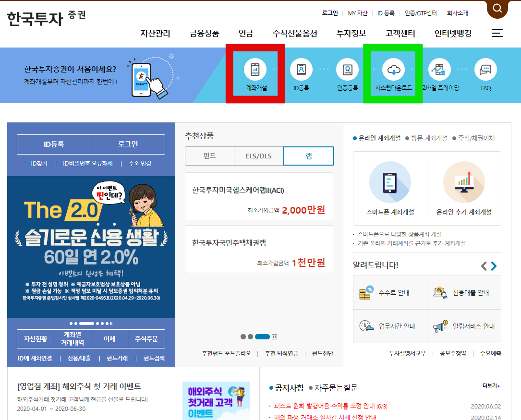Click the ID찾기 link
Screen dimensions: 521x420
pyautogui.click(x=39, y=163)
